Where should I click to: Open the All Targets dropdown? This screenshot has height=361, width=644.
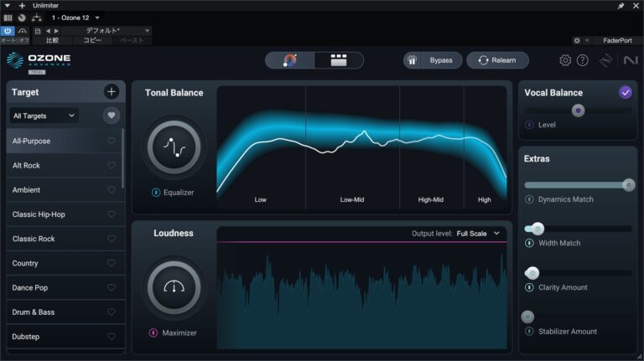click(44, 116)
